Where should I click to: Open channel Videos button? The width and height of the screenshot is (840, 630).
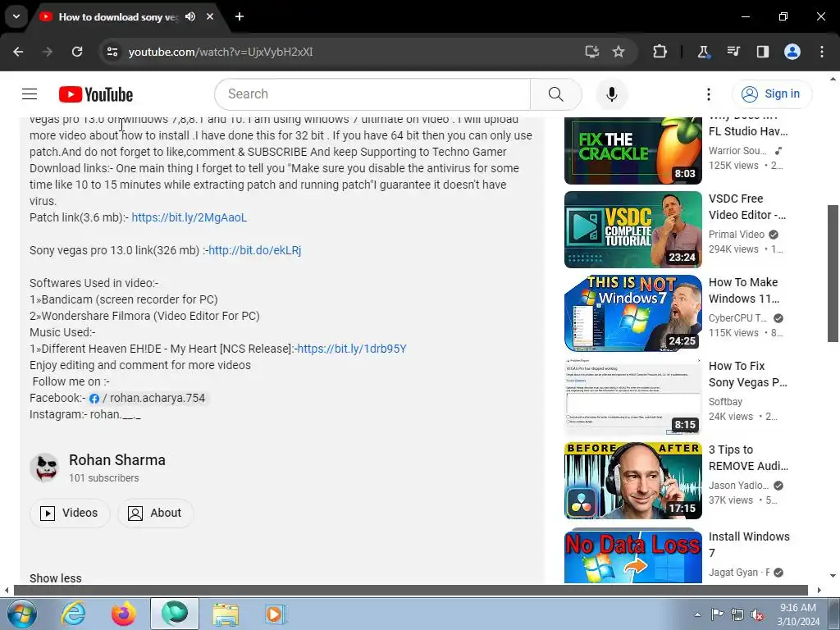pos(70,514)
